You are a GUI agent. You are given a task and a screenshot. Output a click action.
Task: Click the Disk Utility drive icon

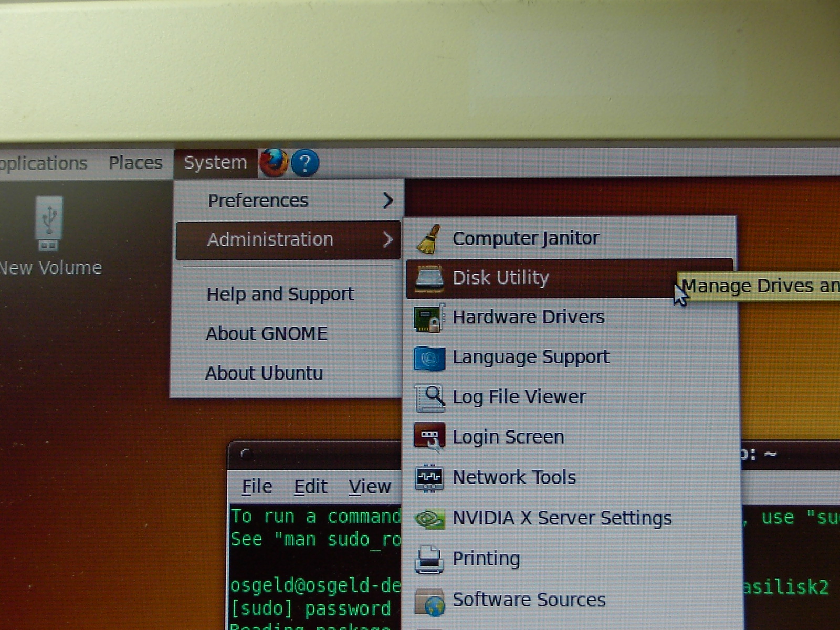(x=429, y=278)
